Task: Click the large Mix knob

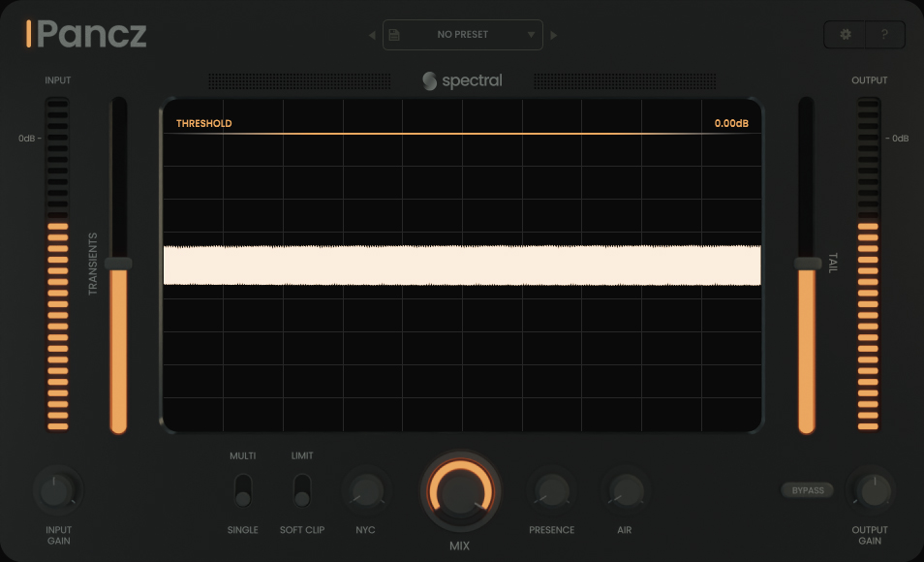Action: pyautogui.click(x=461, y=490)
